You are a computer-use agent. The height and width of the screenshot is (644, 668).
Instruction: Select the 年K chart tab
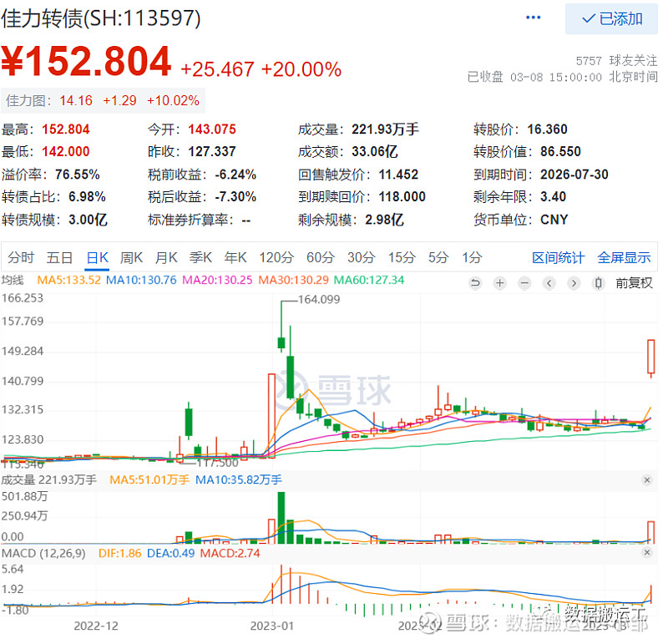pos(235,257)
